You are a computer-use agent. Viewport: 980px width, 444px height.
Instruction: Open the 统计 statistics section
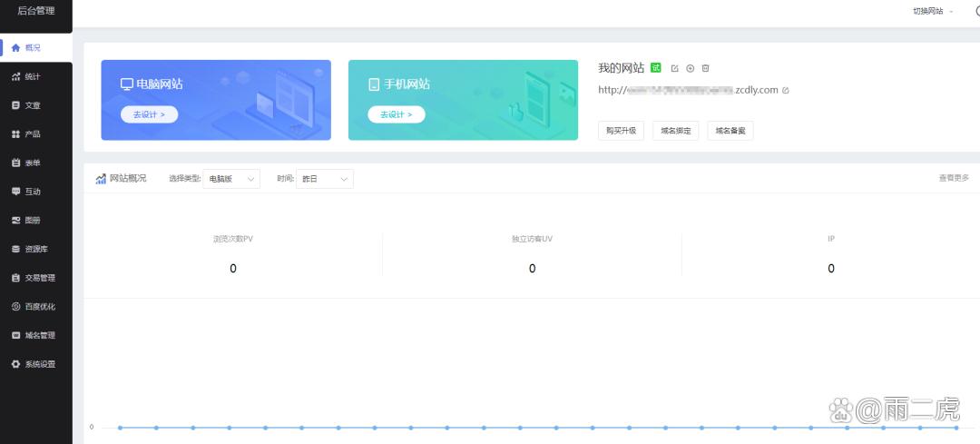click(x=35, y=76)
